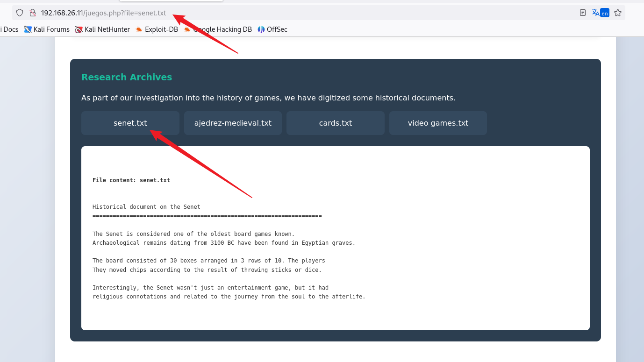The height and width of the screenshot is (362, 644).
Task: Click the 'File content: senet.txt' line
Action: pos(131,180)
